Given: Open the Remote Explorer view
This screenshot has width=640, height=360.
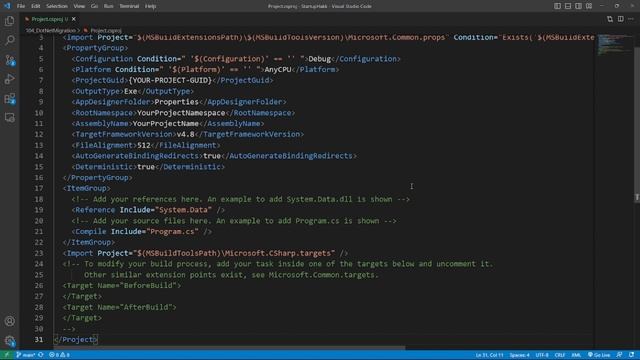Looking at the screenshot, I should point(9,118).
